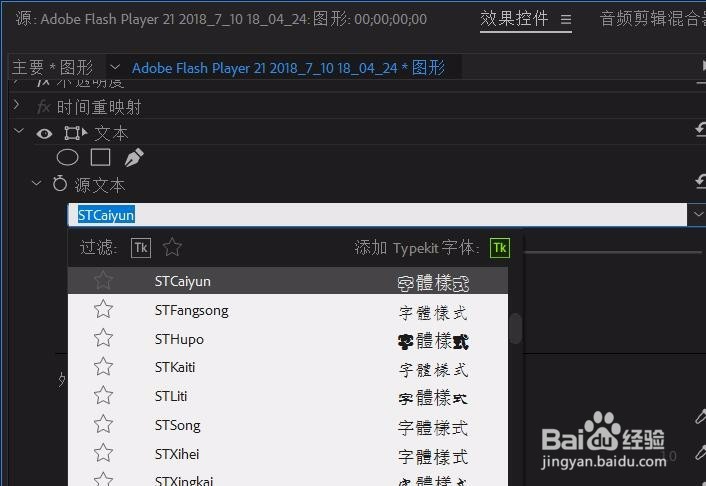Click the 源文本 label

pyautogui.click(x=100, y=185)
